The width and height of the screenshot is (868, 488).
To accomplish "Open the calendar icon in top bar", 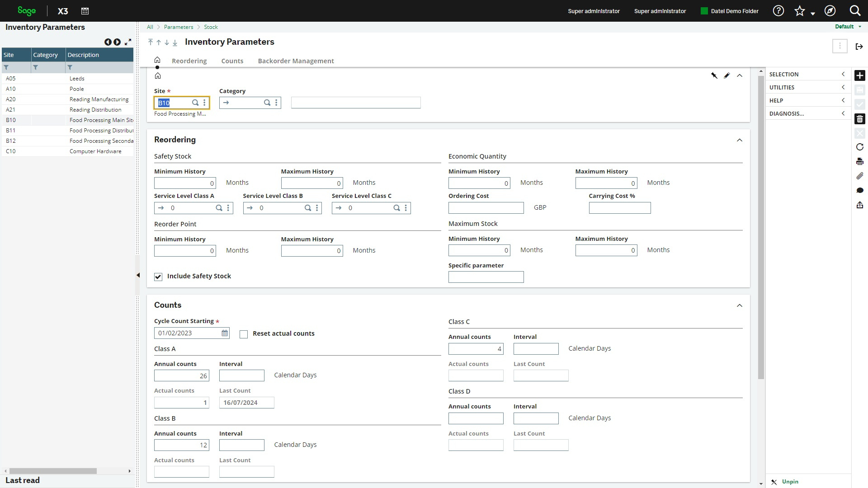I will (x=85, y=11).
